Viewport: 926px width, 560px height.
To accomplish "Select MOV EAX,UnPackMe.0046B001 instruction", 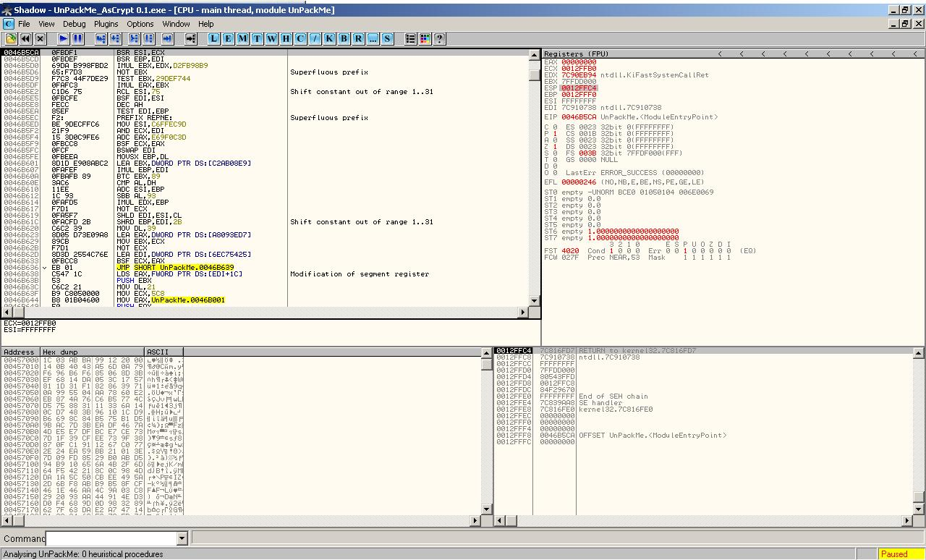I will (x=170, y=300).
